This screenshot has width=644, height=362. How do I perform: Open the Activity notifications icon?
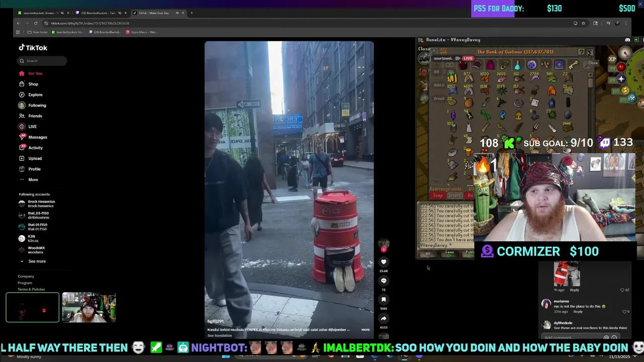(x=22, y=147)
